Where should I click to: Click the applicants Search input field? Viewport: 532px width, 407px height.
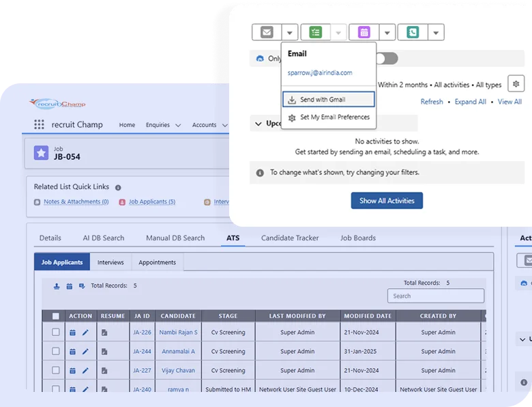[x=436, y=296]
